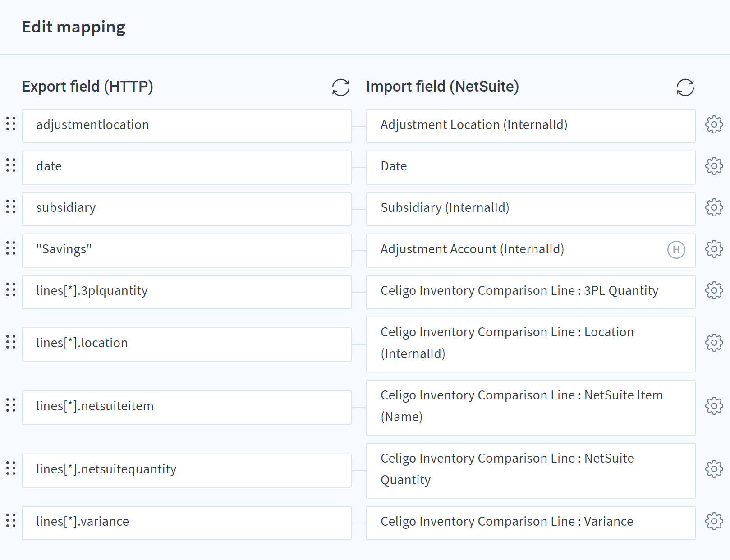
Task: Open settings for Adjustment Account mapping
Action: pyautogui.click(x=714, y=249)
